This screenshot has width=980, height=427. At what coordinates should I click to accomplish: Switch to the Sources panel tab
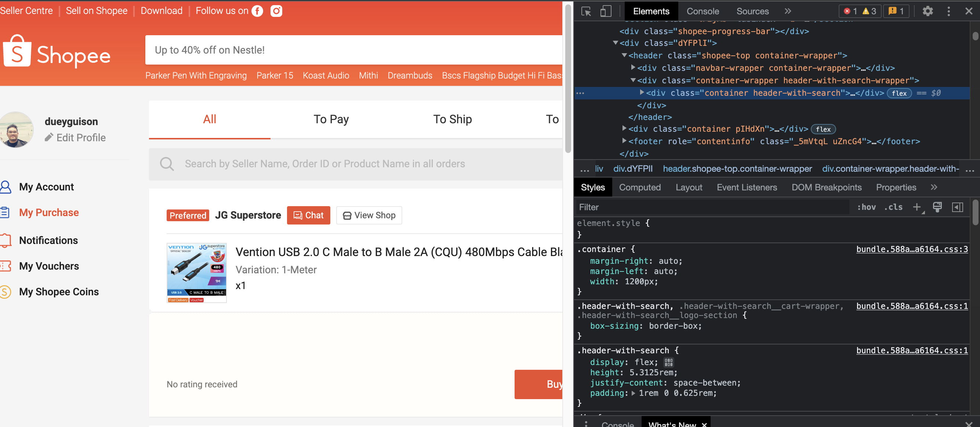coord(752,11)
